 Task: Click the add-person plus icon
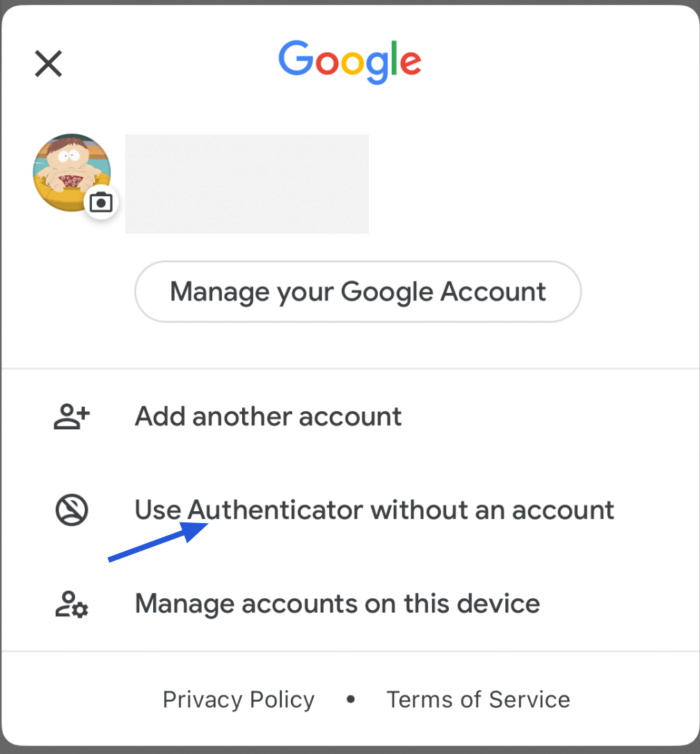click(x=72, y=417)
